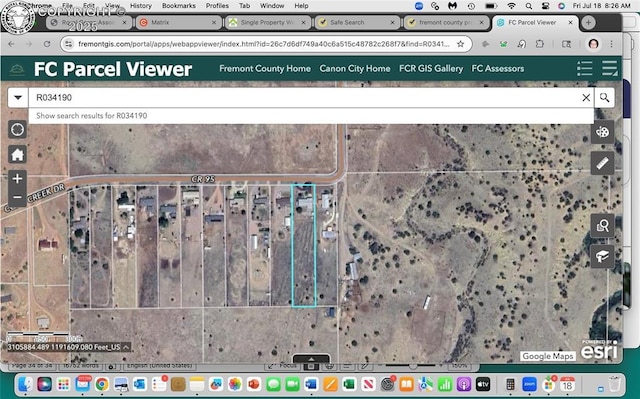Open the Canon City Home link

click(x=355, y=69)
